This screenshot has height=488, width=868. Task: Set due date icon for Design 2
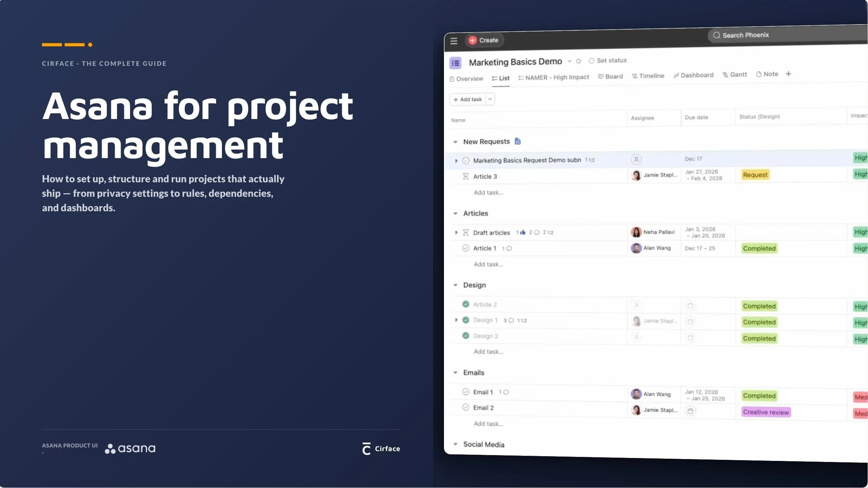[691, 338]
